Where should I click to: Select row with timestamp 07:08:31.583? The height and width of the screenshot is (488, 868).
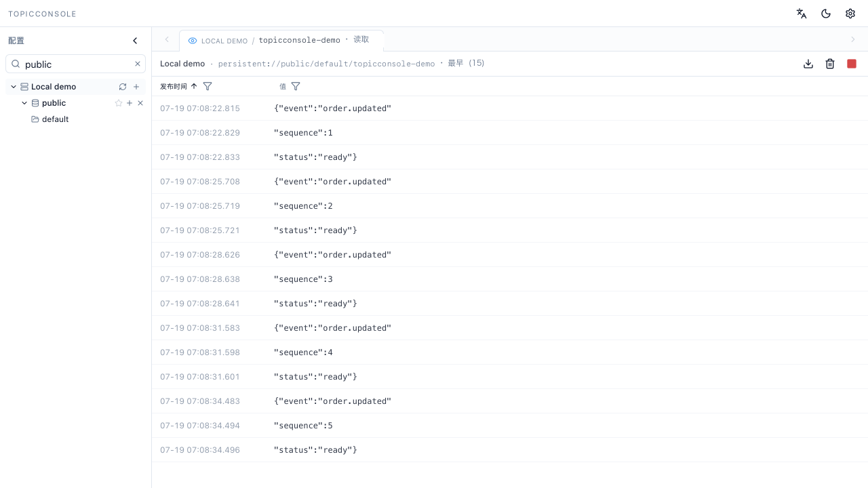[510, 328]
